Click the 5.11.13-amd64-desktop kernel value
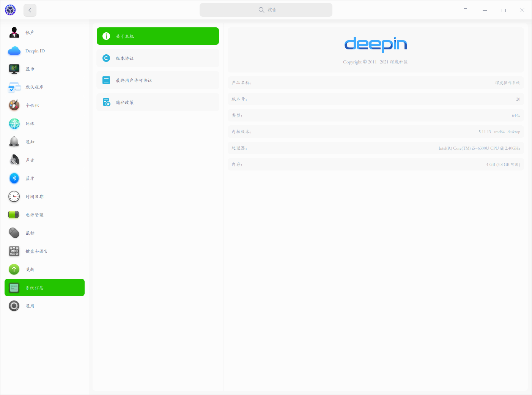This screenshot has width=532, height=395. pyautogui.click(x=499, y=132)
